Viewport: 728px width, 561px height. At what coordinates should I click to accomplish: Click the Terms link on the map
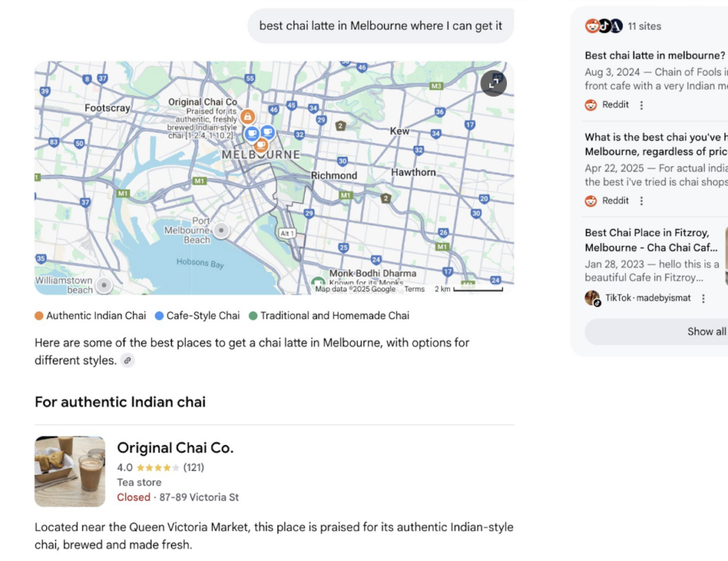click(x=414, y=289)
